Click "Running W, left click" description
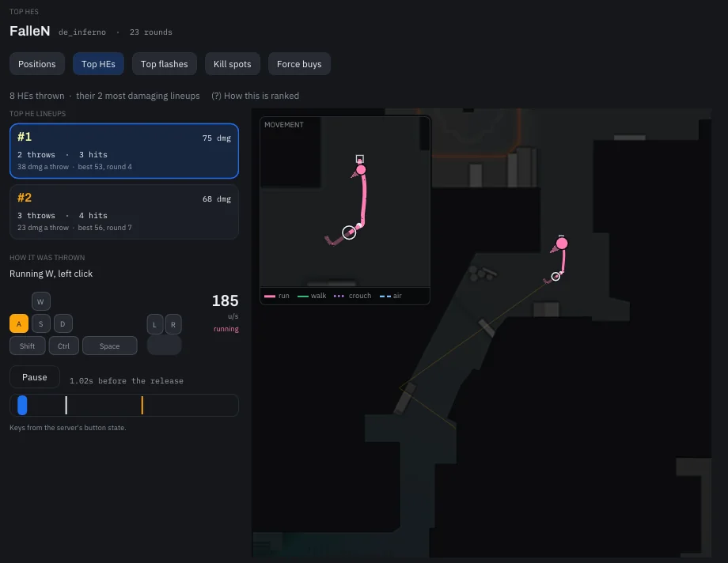Screen dimensions: 728x563 tap(51, 274)
